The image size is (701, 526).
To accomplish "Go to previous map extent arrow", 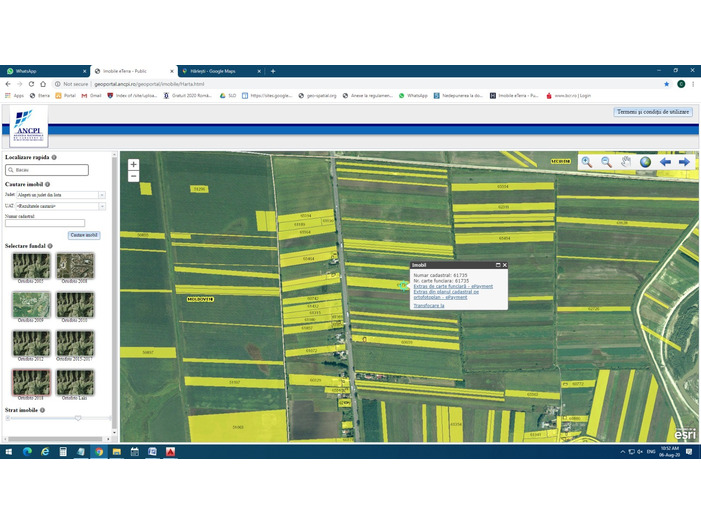I will 665,162.
